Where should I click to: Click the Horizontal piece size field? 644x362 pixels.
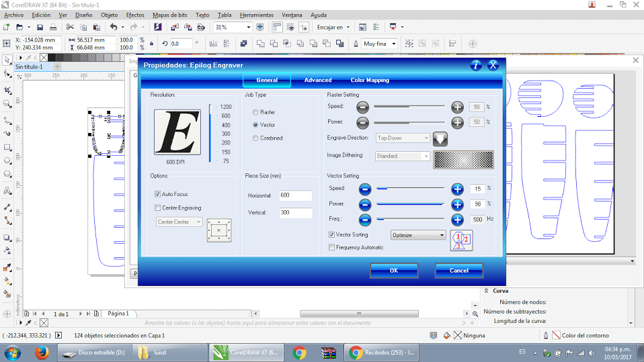pos(295,195)
